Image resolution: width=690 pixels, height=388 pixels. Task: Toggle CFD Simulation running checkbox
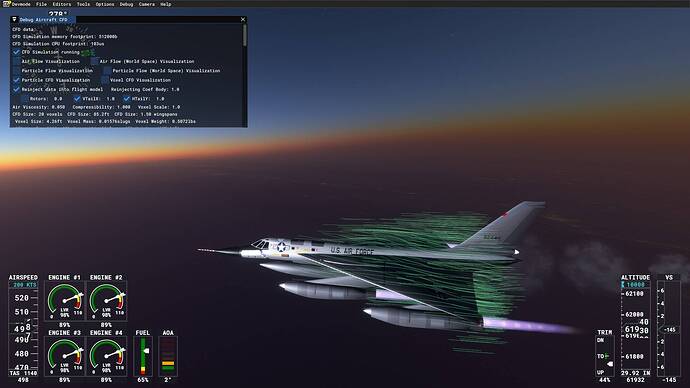click(x=17, y=52)
